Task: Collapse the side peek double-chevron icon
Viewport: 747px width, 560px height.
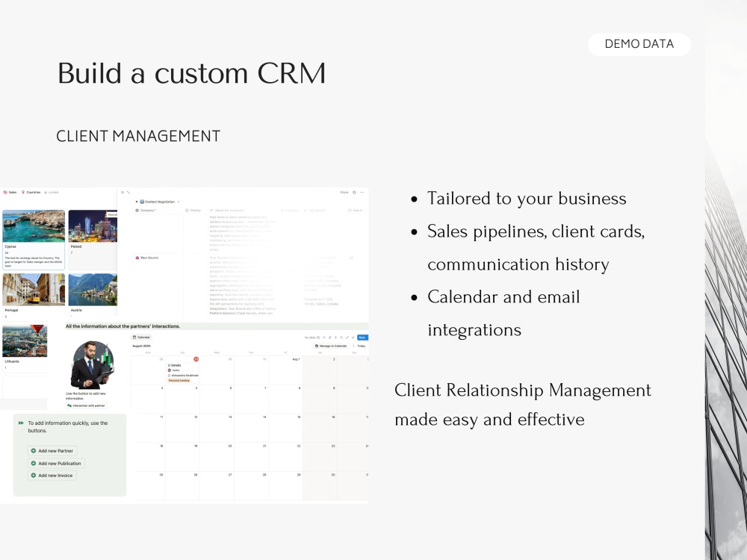Action: tap(123, 193)
